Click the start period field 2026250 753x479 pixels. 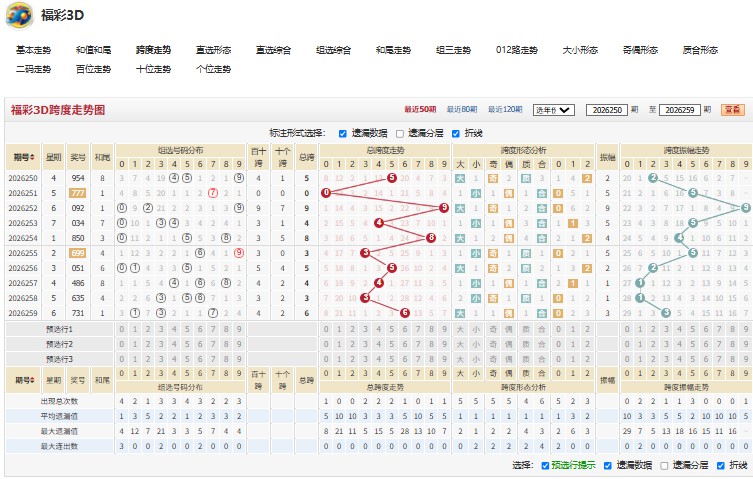(607, 110)
